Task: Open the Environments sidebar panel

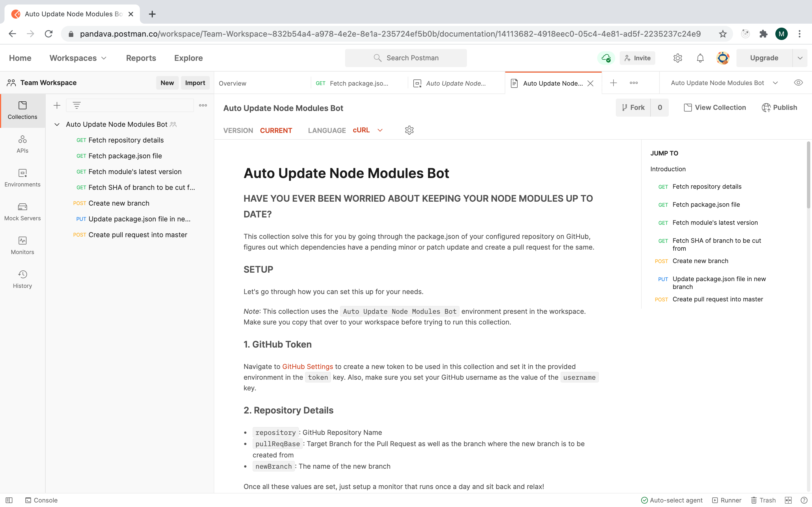Action: click(23, 178)
